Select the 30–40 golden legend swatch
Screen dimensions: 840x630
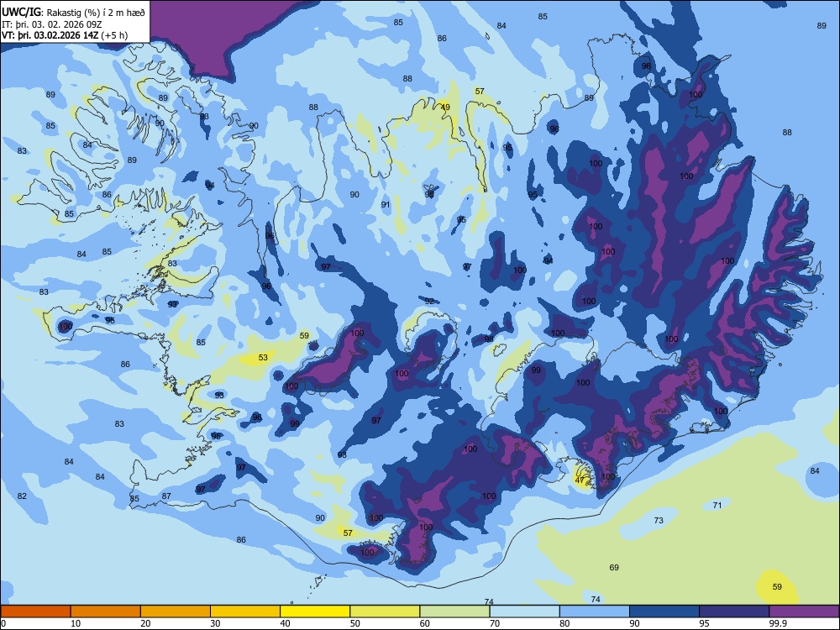245,612
